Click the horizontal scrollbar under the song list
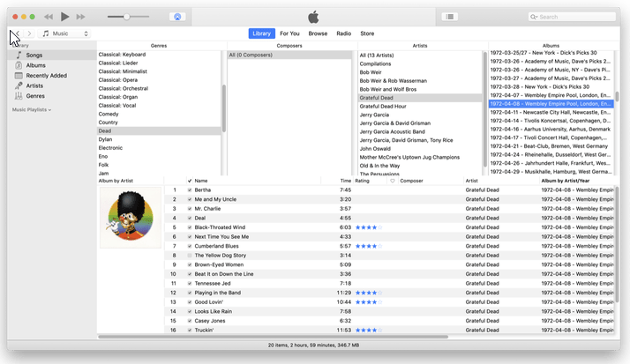Image resolution: width=630 pixels, height=364 pixels. click(x=274, y=337)
